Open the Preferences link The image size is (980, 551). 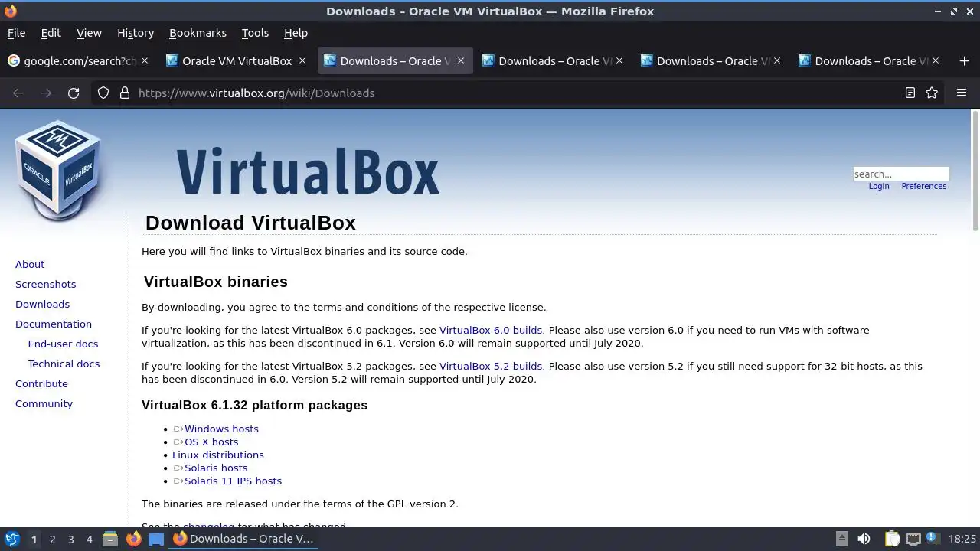coord(924,186)
